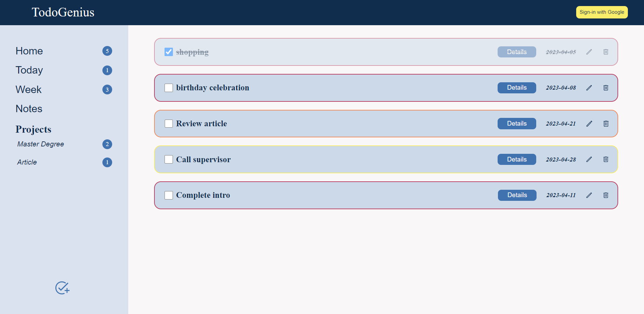Open the Notes section

(29, 108)
